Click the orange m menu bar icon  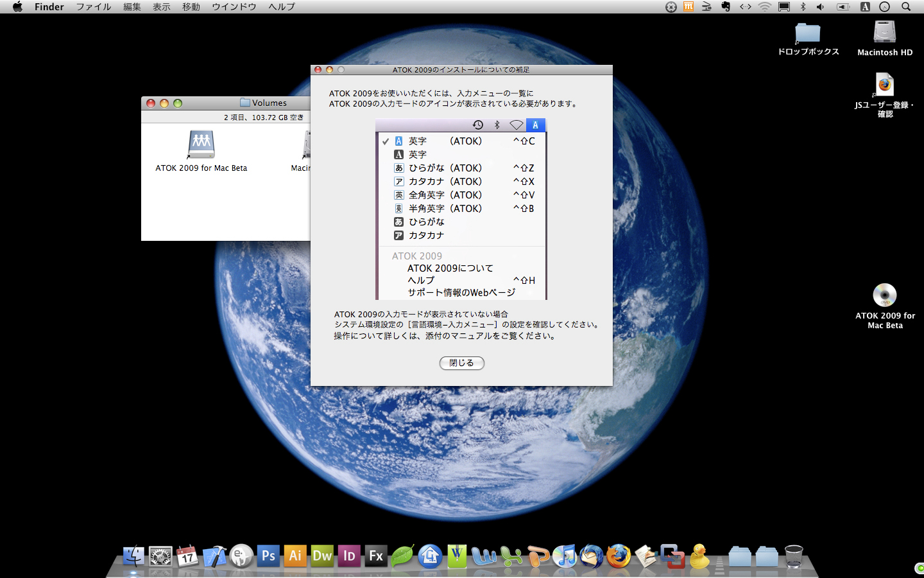point(689,6)
